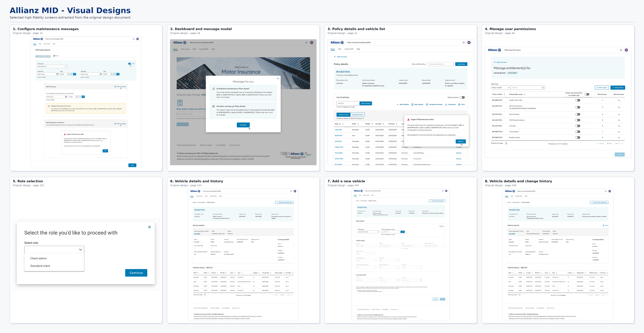Click Continue in the role selection dialog
This screenshot has width=644, height=333.
click(136, 273)
